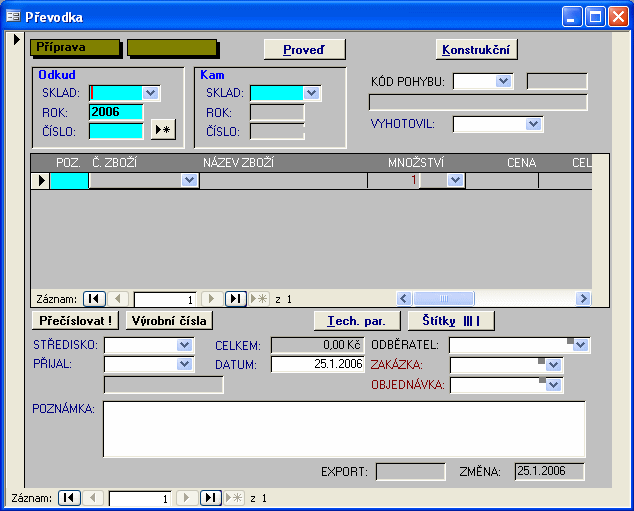This screenshot has height=511, width=634.
Task: Click the CENA column header
Action: (x=522, y=163)
